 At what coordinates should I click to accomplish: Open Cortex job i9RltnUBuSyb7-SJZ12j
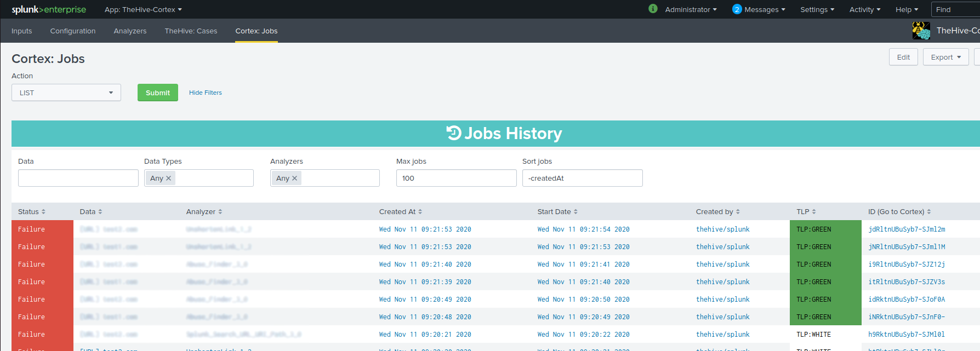click(907, 264)
